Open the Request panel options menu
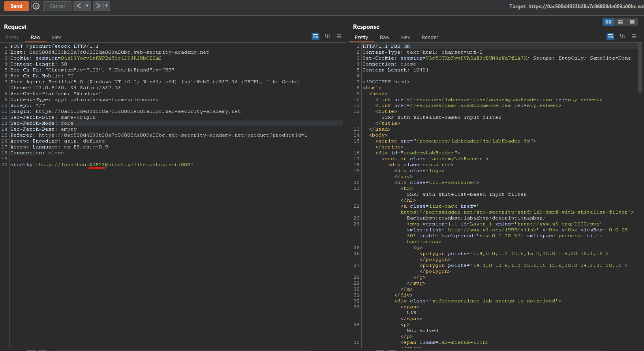The width and height of the screenshot is (644, 351). (x=339, y=36)
